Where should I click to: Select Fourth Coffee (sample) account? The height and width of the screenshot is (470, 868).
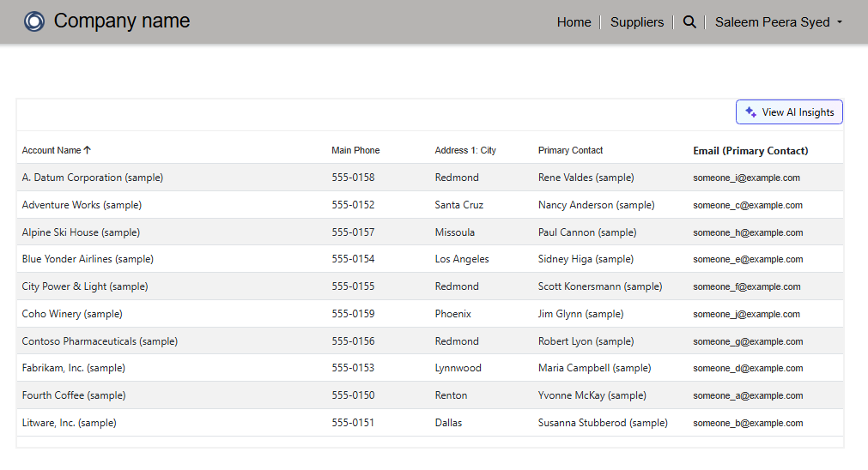[74, 395]
